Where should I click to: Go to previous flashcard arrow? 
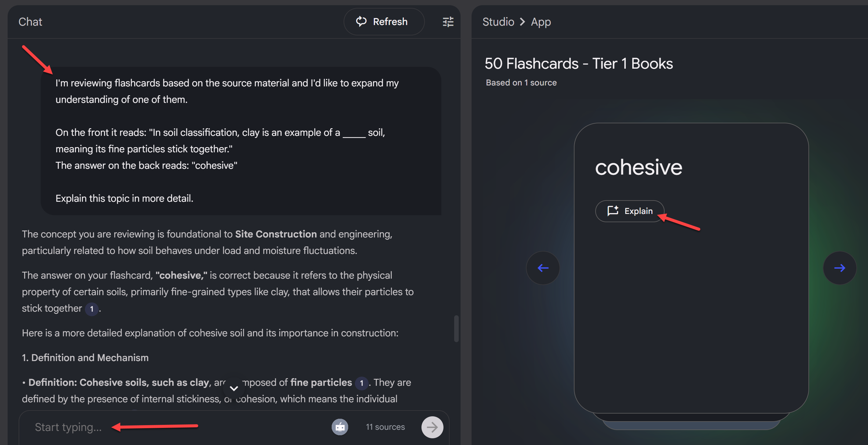pos(543,268)
